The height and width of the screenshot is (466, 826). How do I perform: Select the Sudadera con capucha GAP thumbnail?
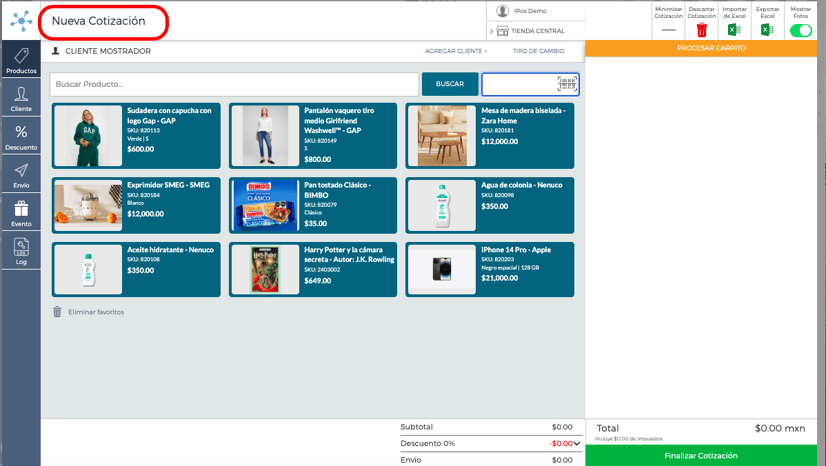tap(88, 136)
